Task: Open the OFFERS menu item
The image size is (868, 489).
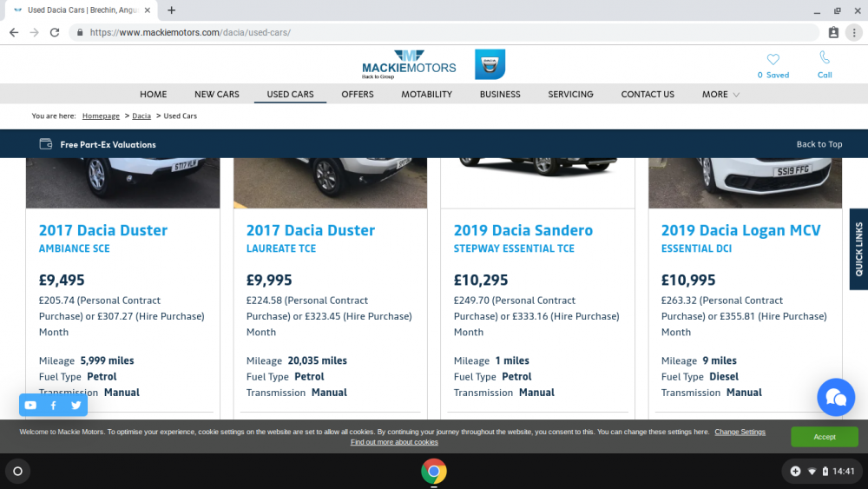Action: tap(358, 94)
